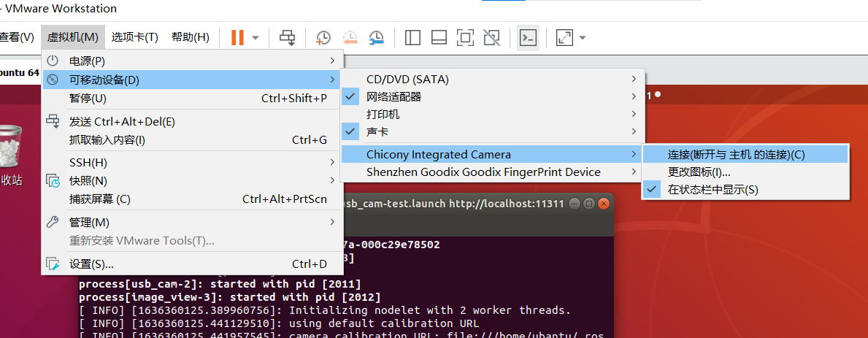Screen dimensions: 868x338
Task: Expand Shenzhen Goodix FingerPrint Device submenu
Action: tap(492, 172)
